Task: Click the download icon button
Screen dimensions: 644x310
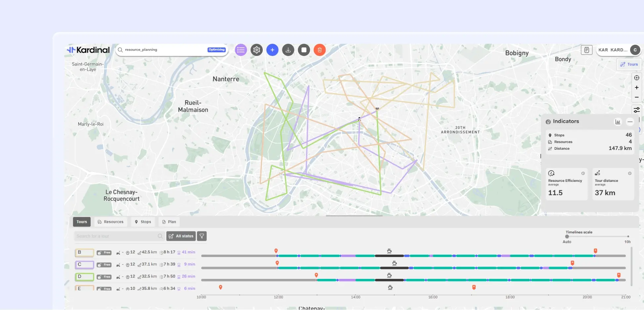Action: (288, 50)
